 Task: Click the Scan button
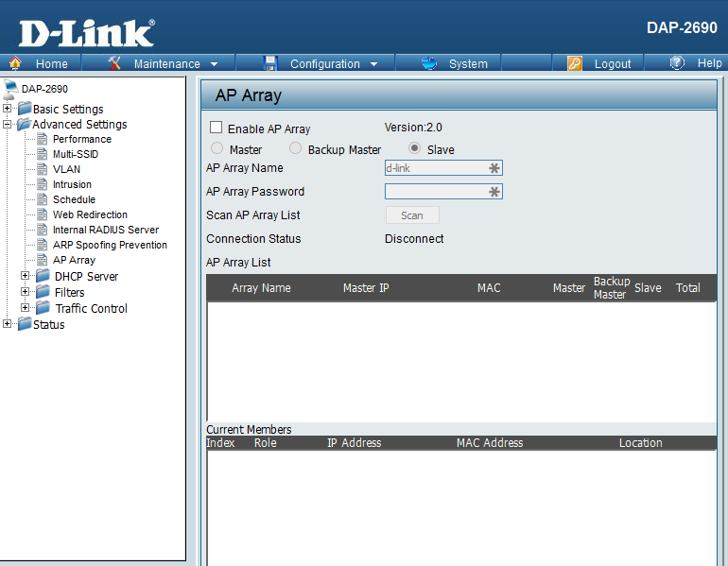(412, 215)
